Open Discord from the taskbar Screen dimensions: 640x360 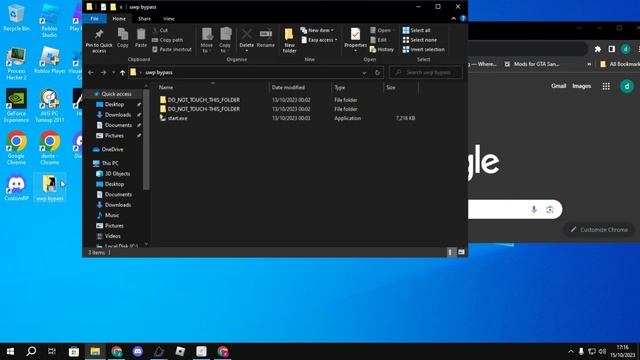[x=138, y=351]
